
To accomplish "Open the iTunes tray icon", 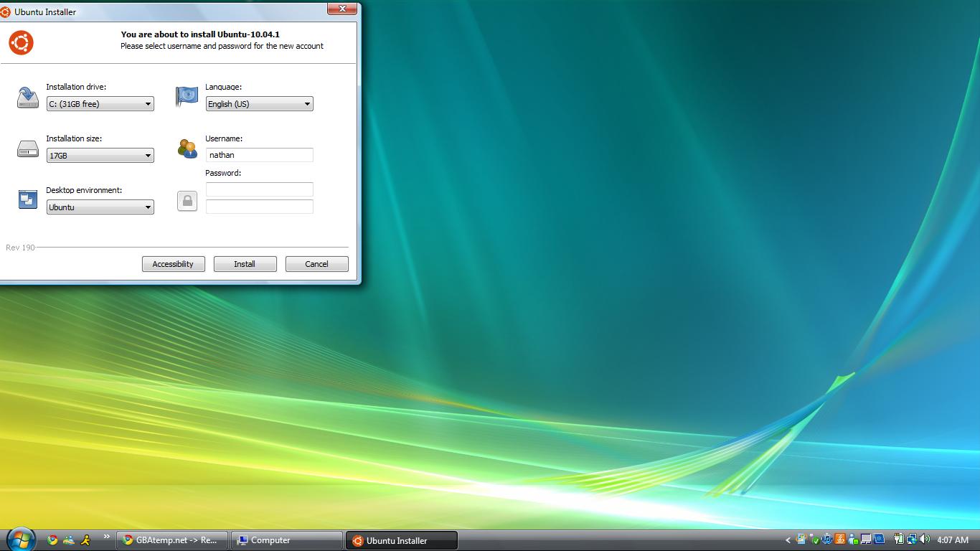I will point(827,540).
